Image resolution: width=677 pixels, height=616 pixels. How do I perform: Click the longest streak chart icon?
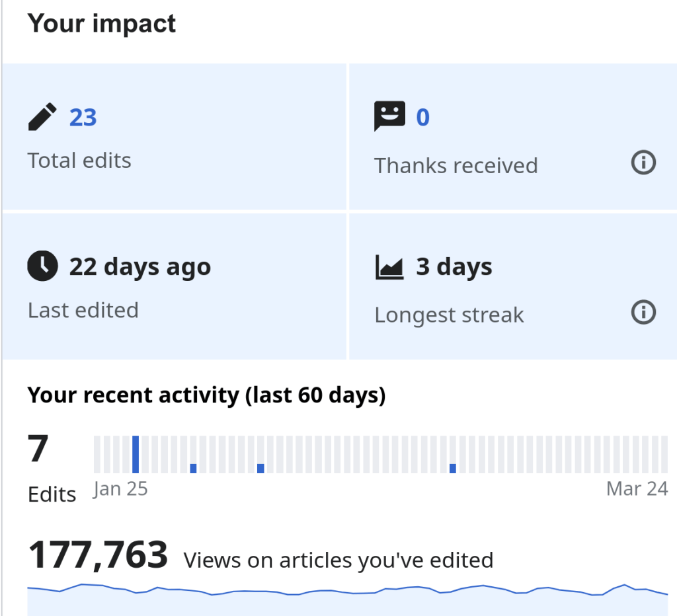[x=389, y=267]
